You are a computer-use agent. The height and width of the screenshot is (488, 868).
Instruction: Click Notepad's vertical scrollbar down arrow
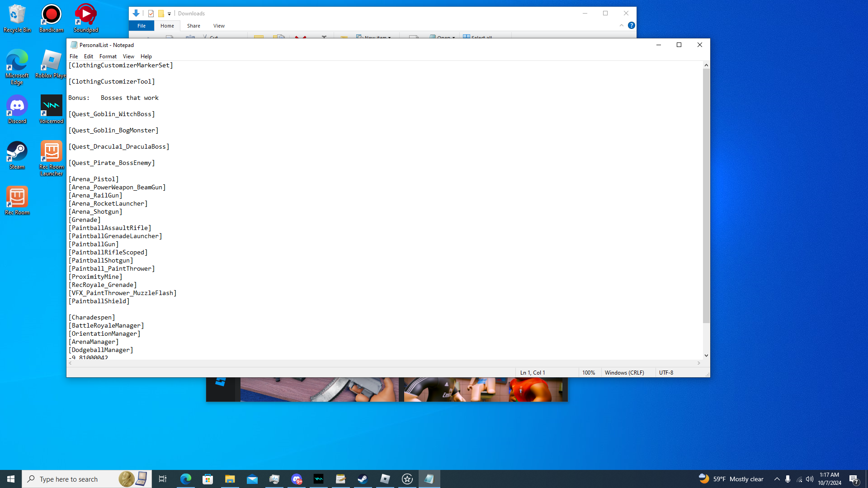click(706, 356)
